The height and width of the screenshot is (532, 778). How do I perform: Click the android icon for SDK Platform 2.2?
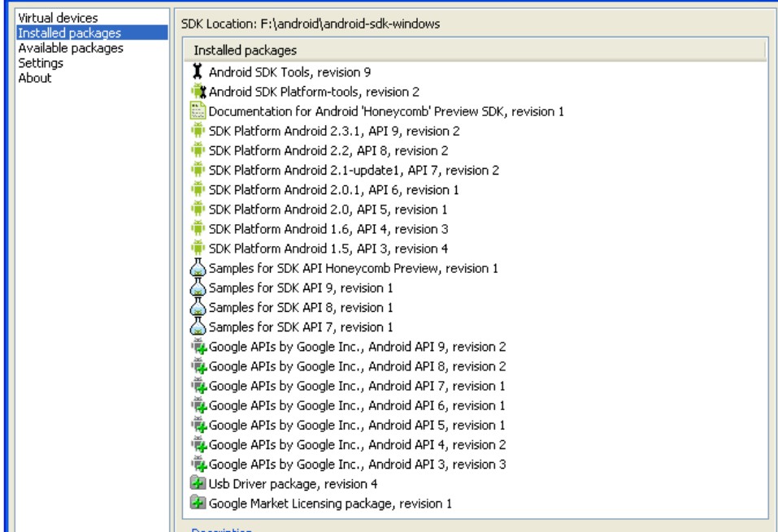click(198, 150)
